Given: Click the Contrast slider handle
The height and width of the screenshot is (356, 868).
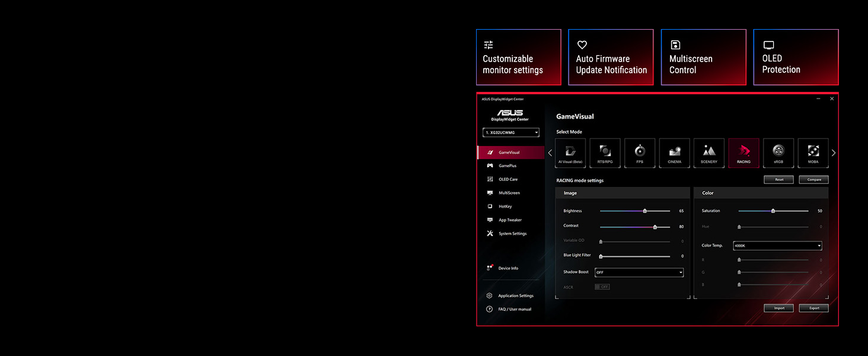Looking at the screenshot, I should [655, 227].
